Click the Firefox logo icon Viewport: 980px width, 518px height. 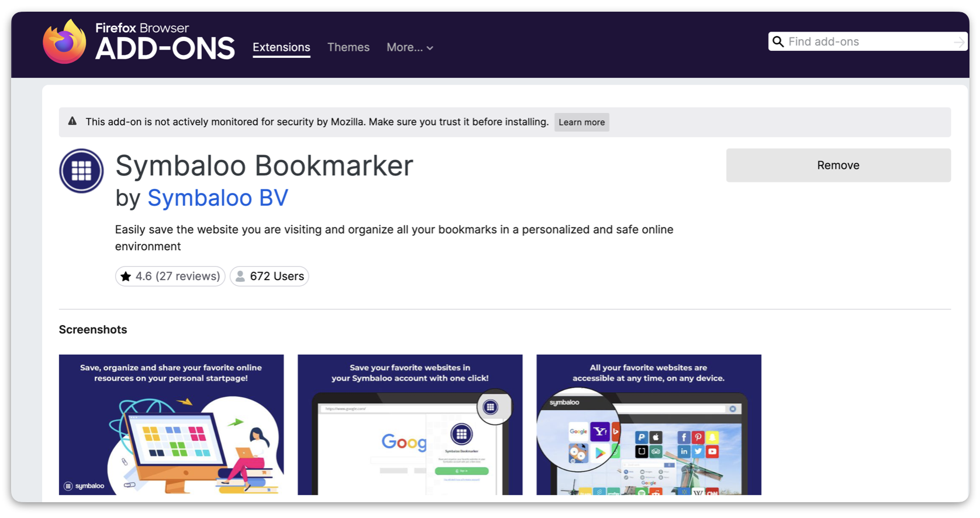coord(64,42)
